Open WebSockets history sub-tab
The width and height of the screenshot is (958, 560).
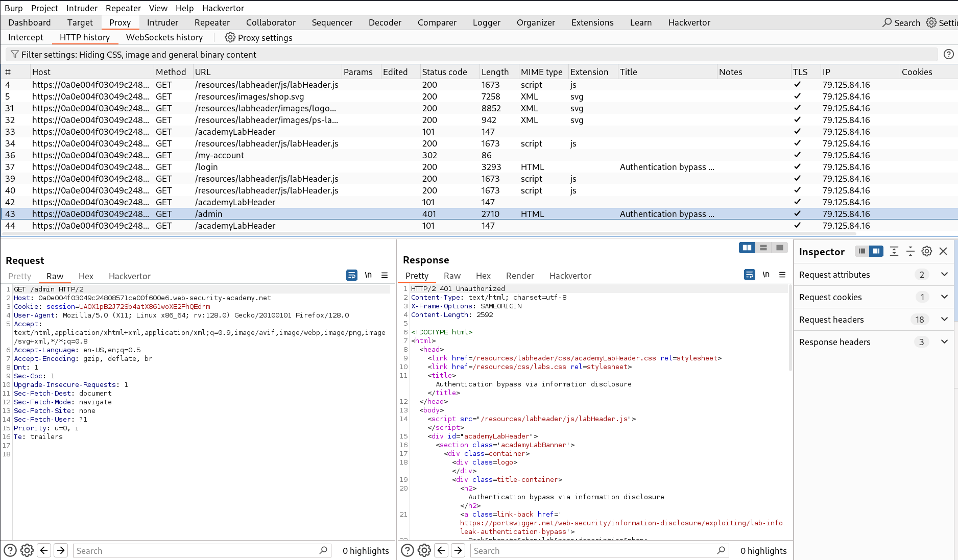coord(164,37)
